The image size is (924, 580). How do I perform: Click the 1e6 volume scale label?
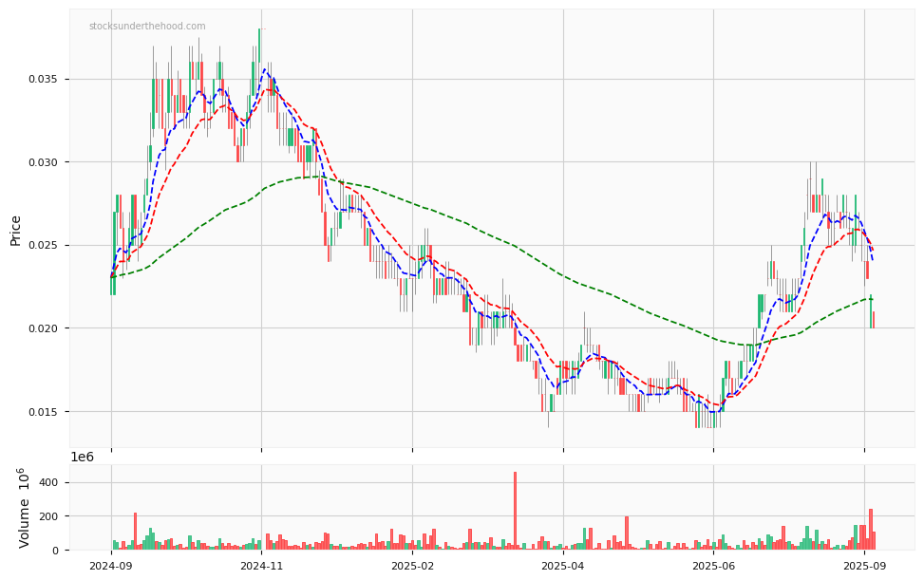82,457
